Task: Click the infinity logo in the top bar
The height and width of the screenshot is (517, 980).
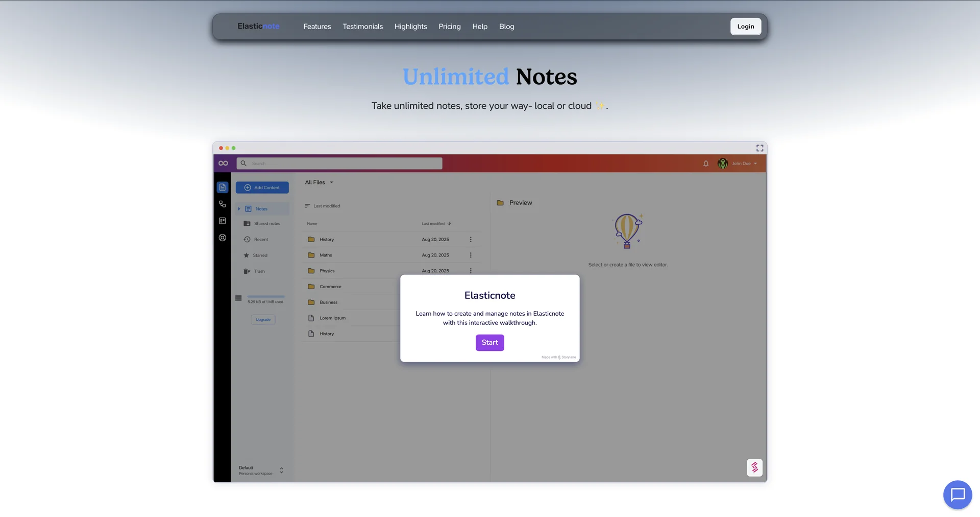Action: 223,163
